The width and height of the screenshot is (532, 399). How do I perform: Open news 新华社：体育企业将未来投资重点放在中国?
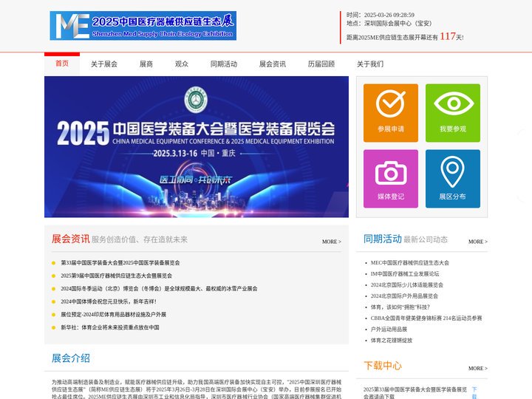tap(110, 327)
